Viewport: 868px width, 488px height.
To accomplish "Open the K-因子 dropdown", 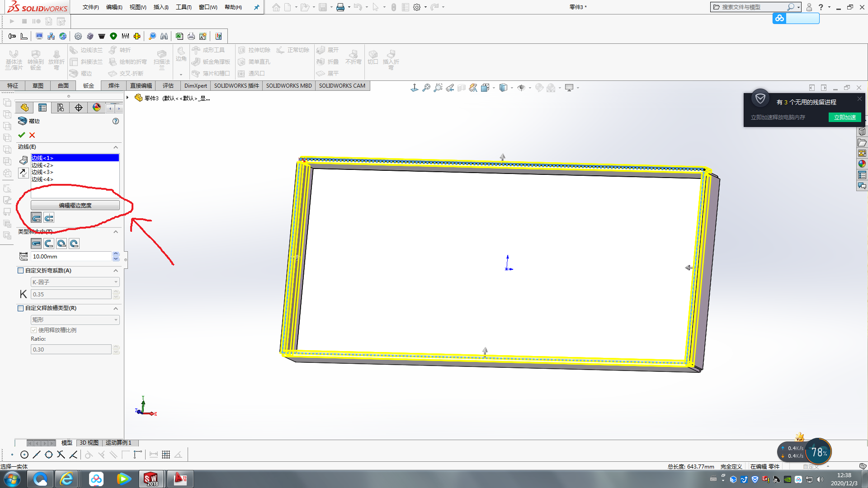I will point(75,282).
